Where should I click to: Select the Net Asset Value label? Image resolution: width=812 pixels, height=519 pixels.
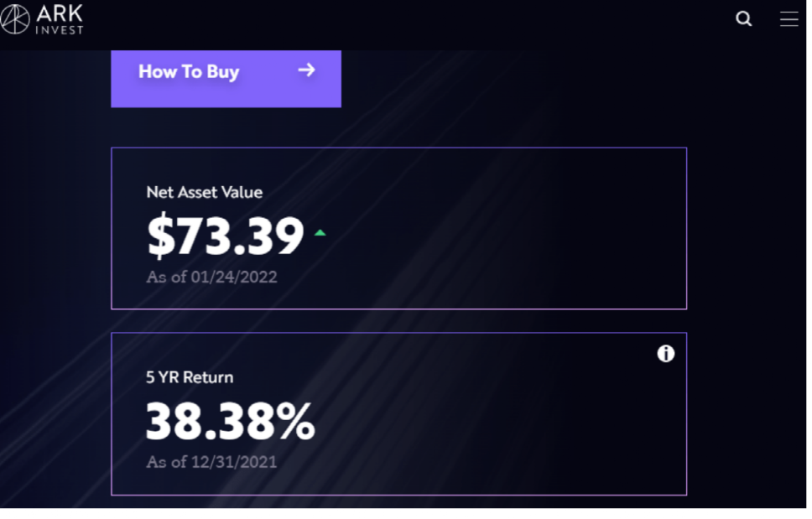pos(204,192)
